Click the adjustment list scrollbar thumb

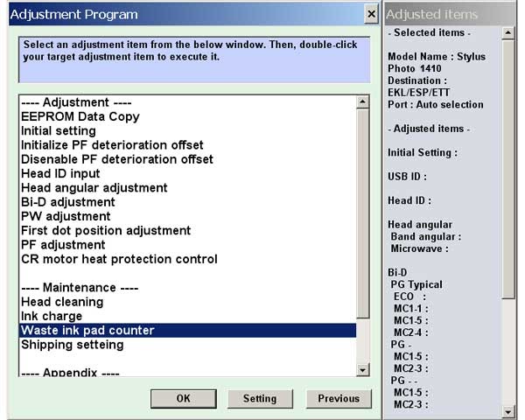pyautogui.click(x=363, y=213)
